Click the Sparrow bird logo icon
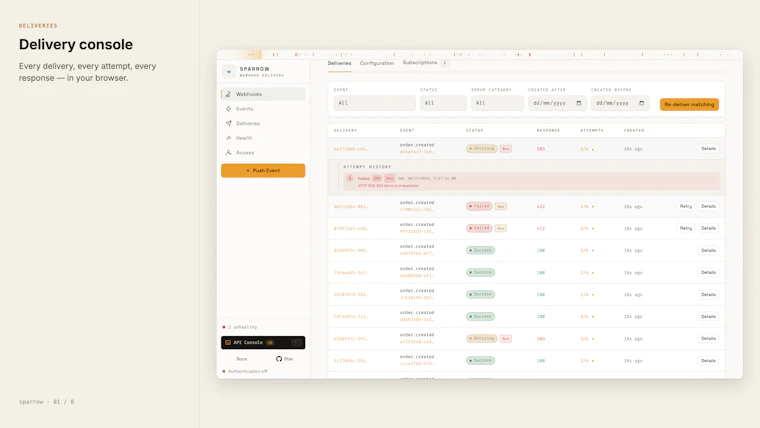This screenshot has height=428, width=760. [229, 72]
